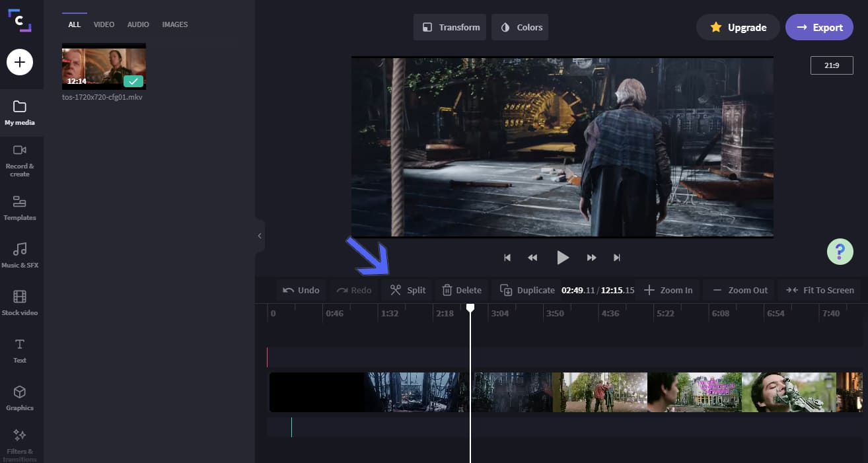This screenshot has height=463, width=868.
Task: Click the Upgrade button
Action: point(739,27)
